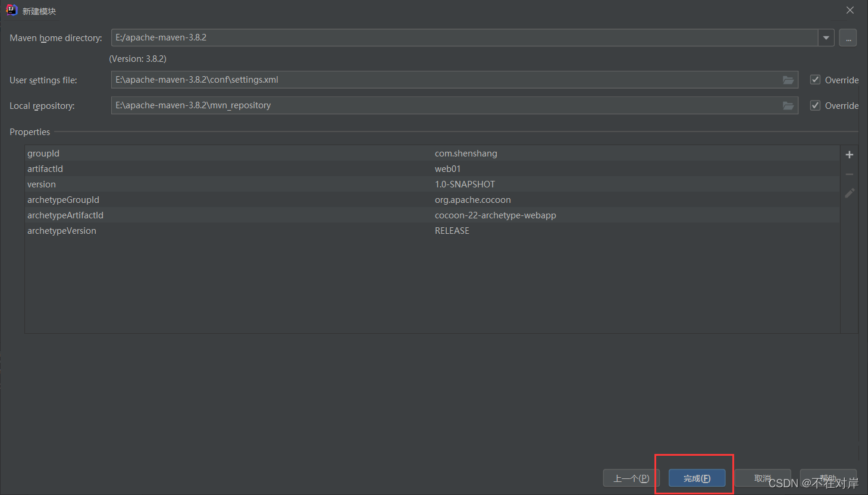Screen dimensions: 868x495
Task: Browse folder icon for User settings file
Action: pos(788,80)
